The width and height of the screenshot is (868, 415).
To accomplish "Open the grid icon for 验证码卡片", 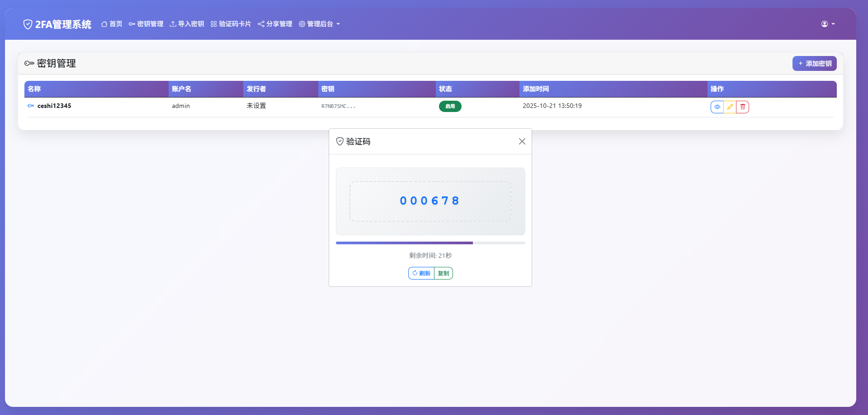I will [x=213, y=24].
